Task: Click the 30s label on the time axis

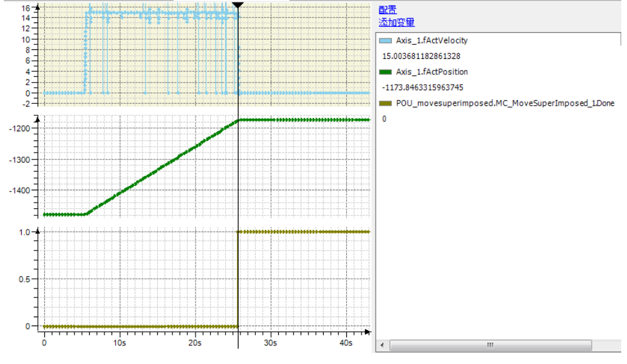Action: coord(271,343)
